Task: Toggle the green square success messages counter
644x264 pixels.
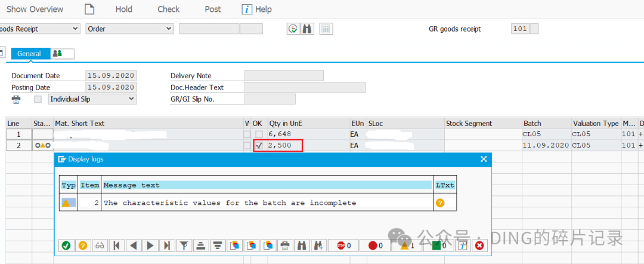Action: (438, 245)
